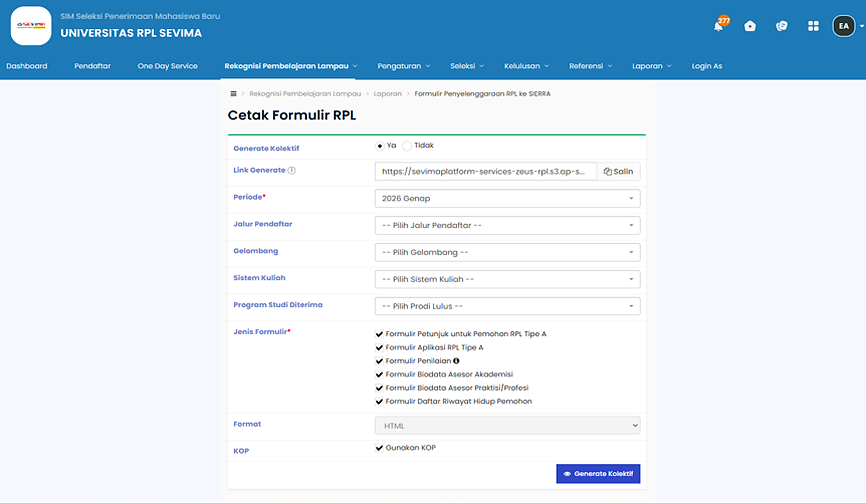Click the Formulir Penilaian info icon
This screenshot has width=866, height=504.
(x=456, y=361)
